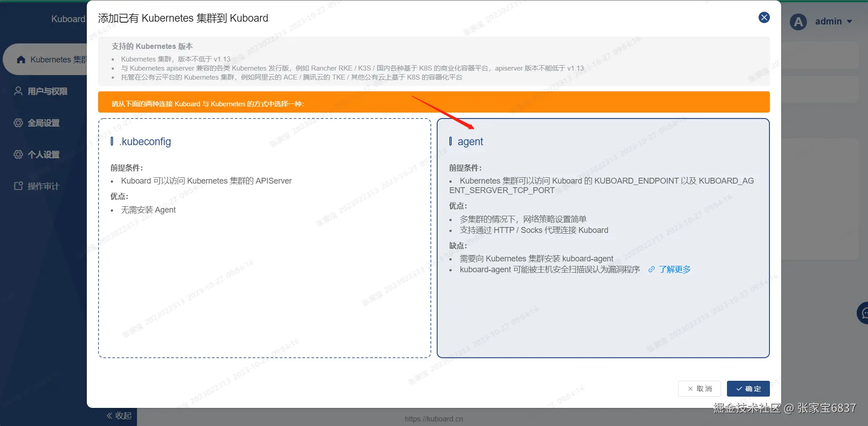Open 操作审计 menu item

(43, 186)
